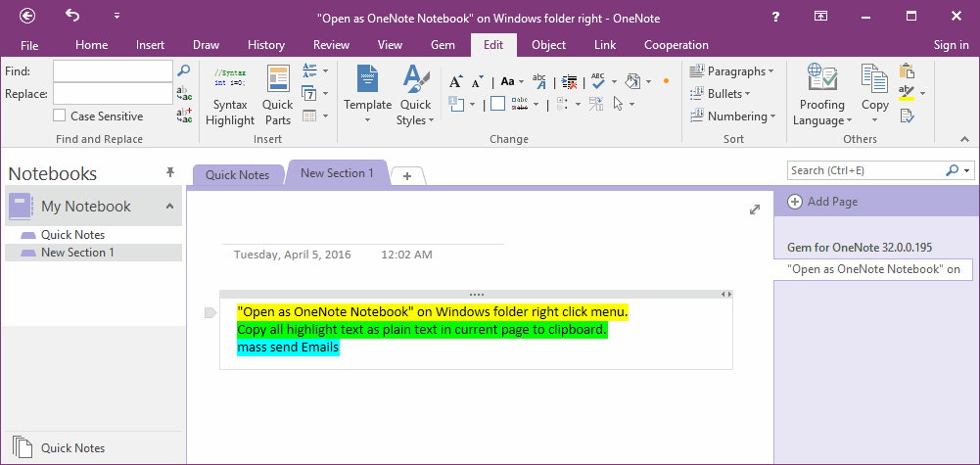Screen dimensions: 980x465
Task: Click the Add Page button
Action: 822,202
